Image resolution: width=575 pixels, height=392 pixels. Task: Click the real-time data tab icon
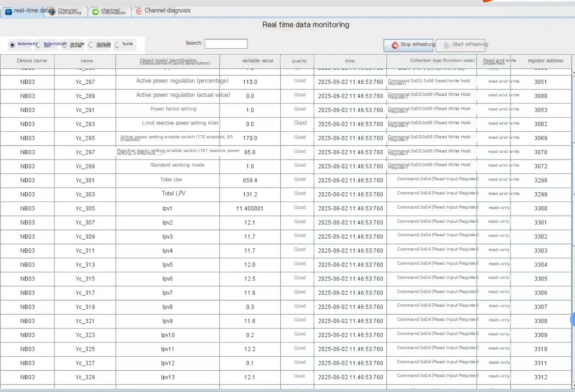(x=8, y=12)
